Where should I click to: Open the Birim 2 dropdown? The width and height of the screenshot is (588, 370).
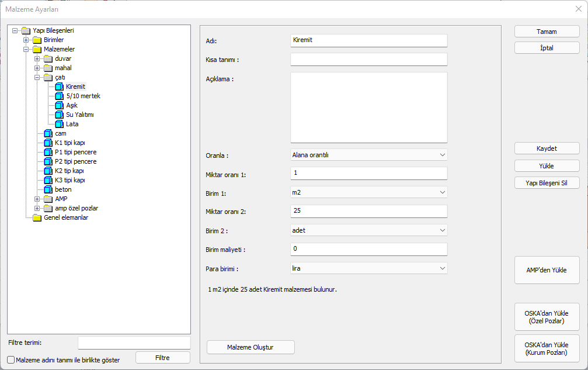pyautogui.click(x=368, y=230)
